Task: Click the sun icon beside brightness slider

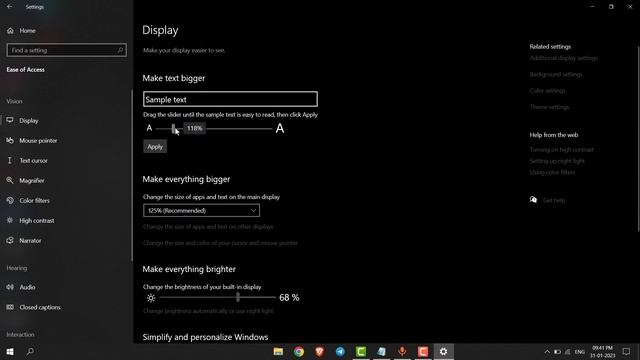Action: tap(151, 298)
